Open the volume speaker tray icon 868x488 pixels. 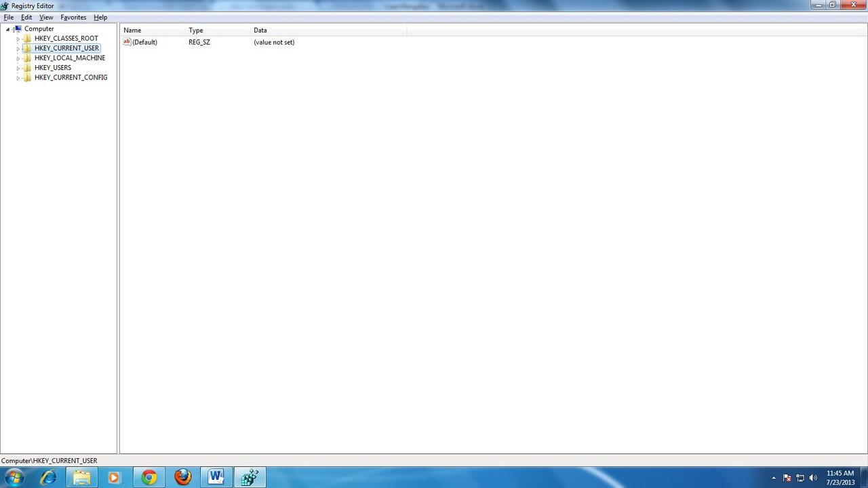[813, 478]
